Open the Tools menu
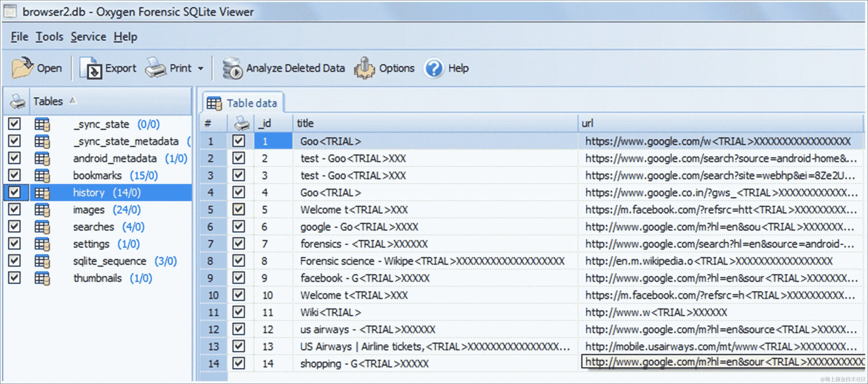Screen dimensions: 868x384 point(50,37)
